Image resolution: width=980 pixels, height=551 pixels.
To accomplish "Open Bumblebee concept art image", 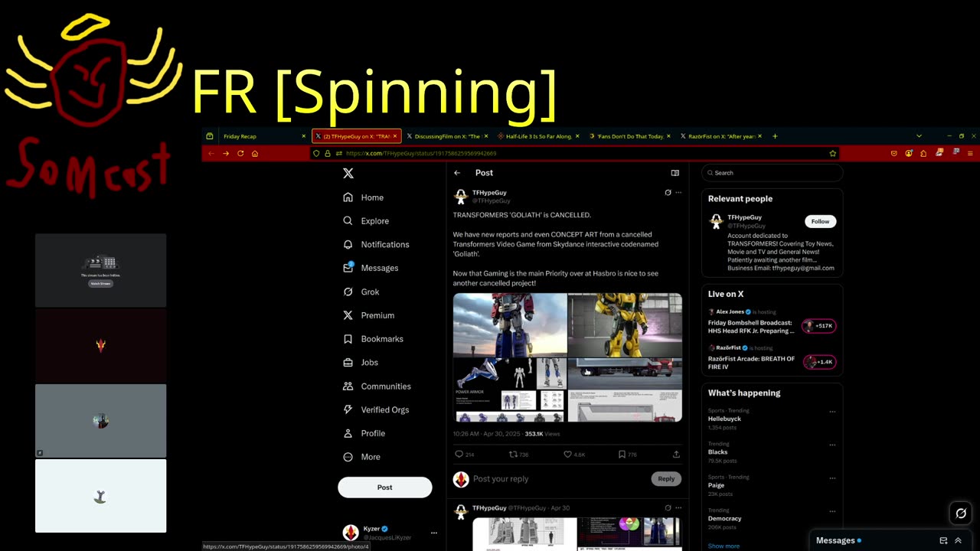I will [x=625, y=324].
